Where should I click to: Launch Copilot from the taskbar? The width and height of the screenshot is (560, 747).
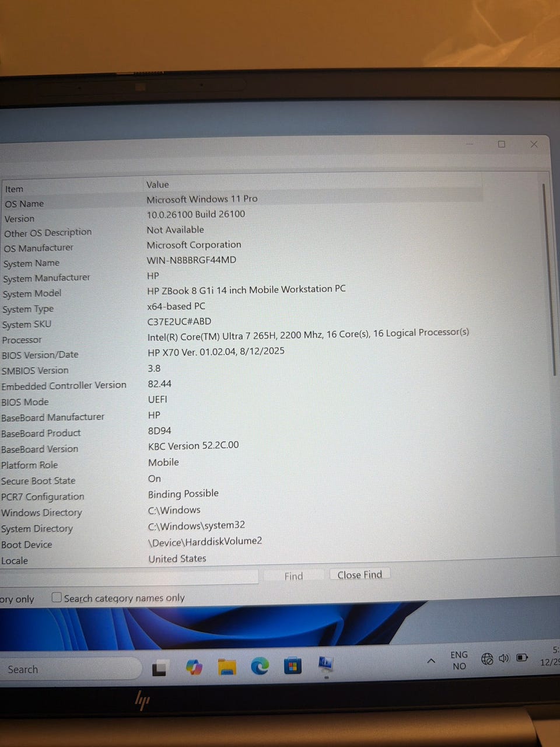194,666
